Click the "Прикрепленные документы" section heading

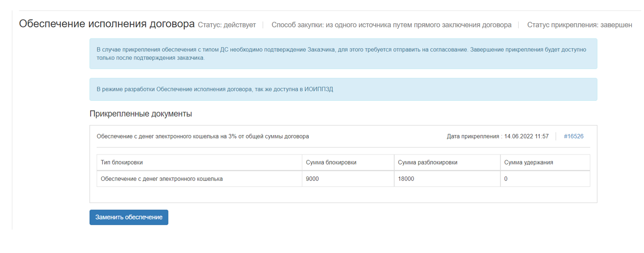tap(141, 114)
